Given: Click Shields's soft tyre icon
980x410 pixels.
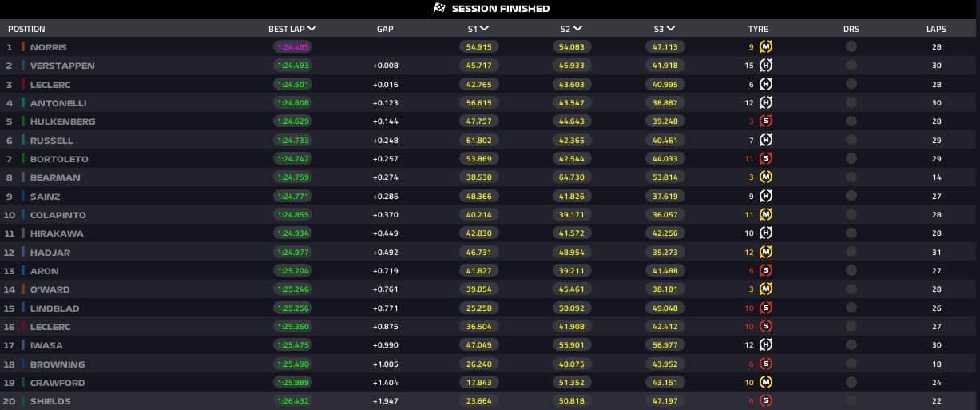Looking at the screenshot, I should (x=765, y=401).
